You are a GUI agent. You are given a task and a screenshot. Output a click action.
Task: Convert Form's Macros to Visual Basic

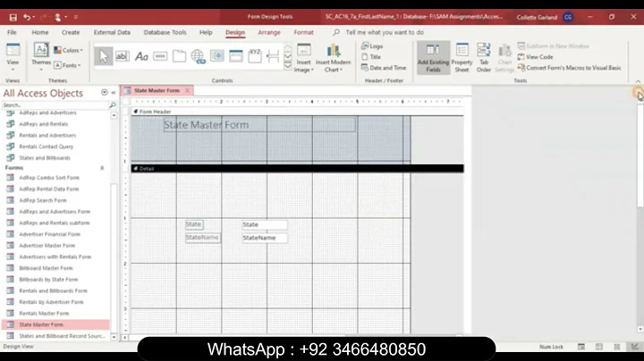(x=569, y=68)
